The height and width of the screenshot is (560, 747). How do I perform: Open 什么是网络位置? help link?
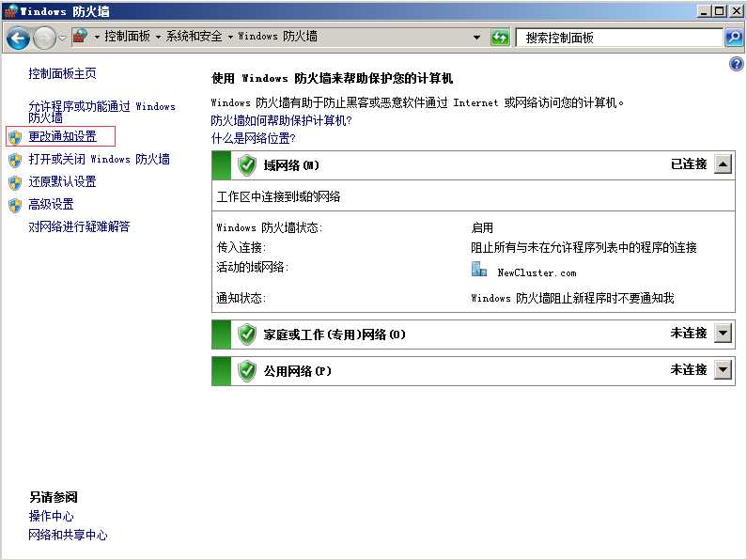pos(254,138)
